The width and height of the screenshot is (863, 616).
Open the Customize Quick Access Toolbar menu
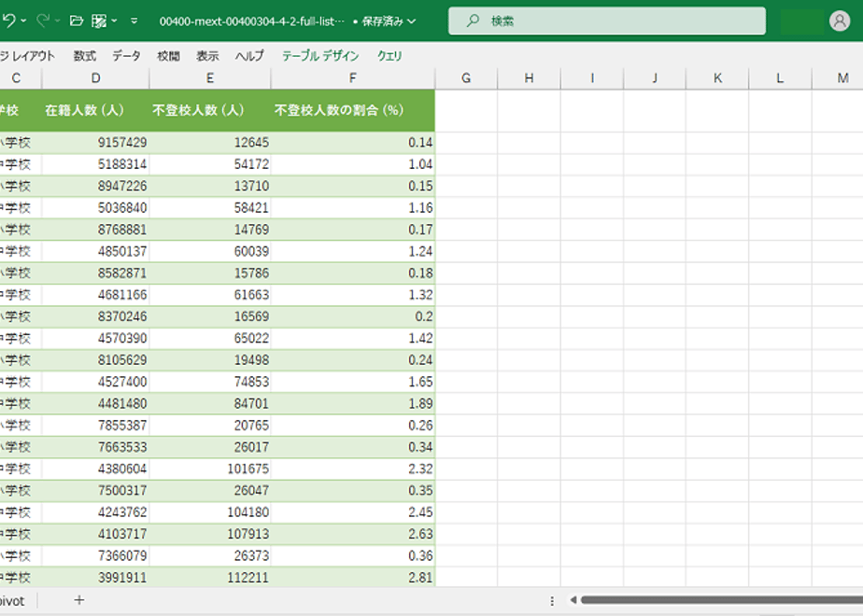(x=134, y=21)
